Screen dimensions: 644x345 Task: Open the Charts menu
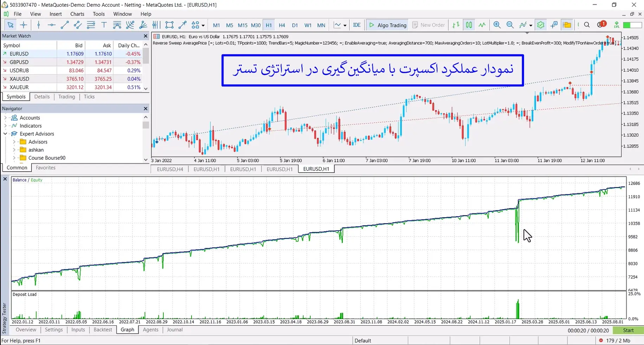(x=77, y=14)
